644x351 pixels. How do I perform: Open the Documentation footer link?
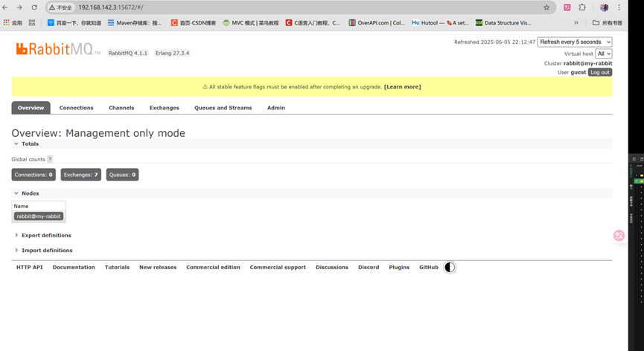click(74, 268)
